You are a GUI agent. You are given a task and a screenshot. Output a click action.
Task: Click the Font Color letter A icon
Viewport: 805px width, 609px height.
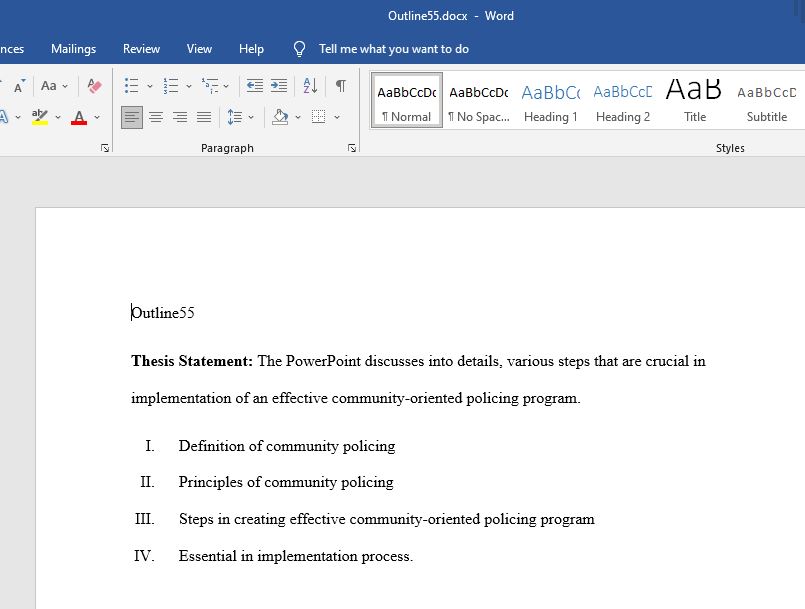pos(79,117)
